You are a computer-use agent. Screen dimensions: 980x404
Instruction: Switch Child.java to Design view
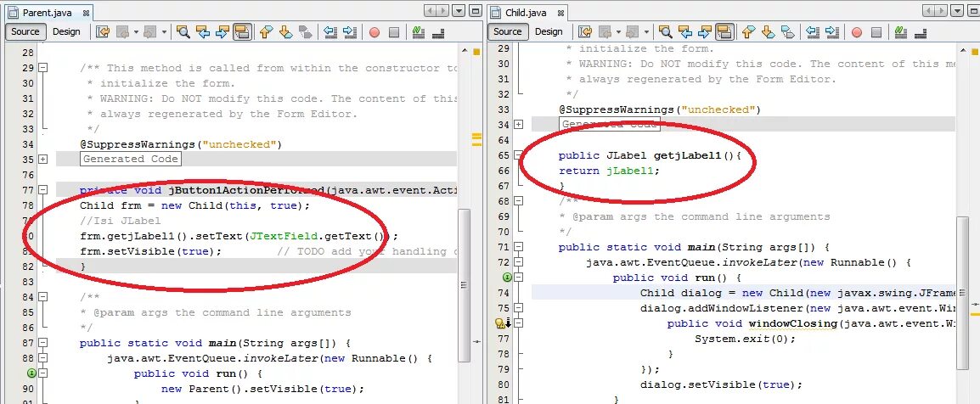click(x=549, y=32)
